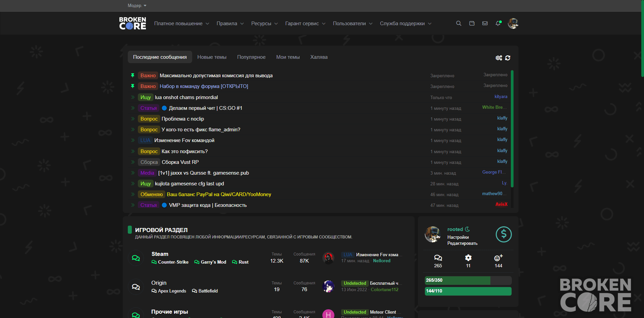Click the Origin forum chat icon
The image size is (644, 318).
(136, 287)
